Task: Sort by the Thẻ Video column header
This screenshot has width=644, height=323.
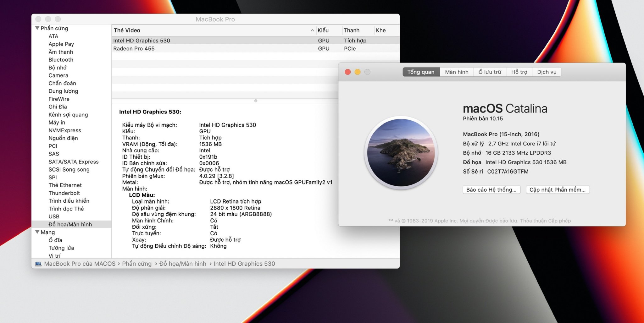Action: (214, 30)
